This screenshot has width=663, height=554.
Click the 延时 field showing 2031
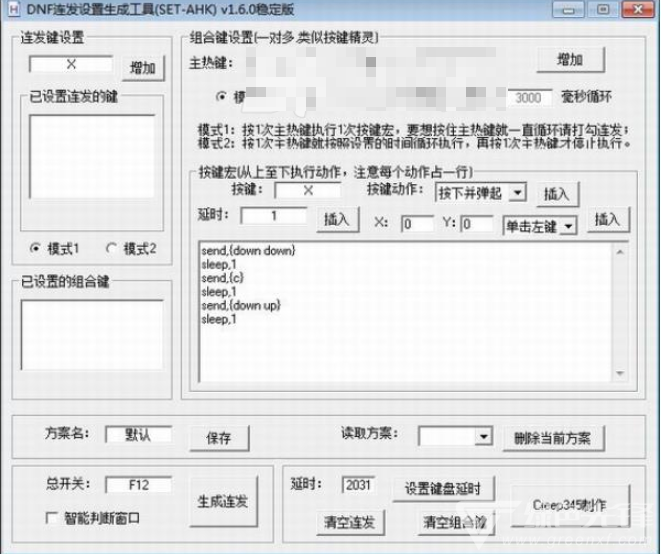(359, 485)
